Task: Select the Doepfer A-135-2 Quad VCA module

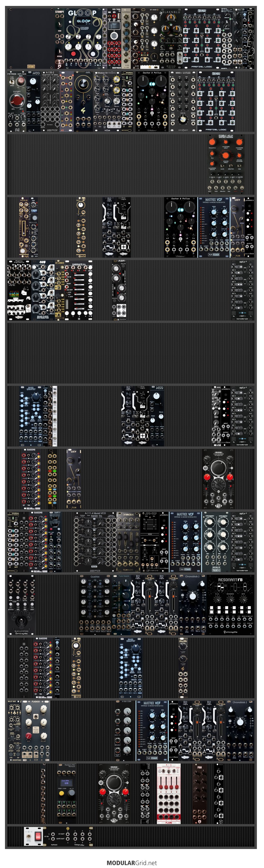Action: [50, 101]
